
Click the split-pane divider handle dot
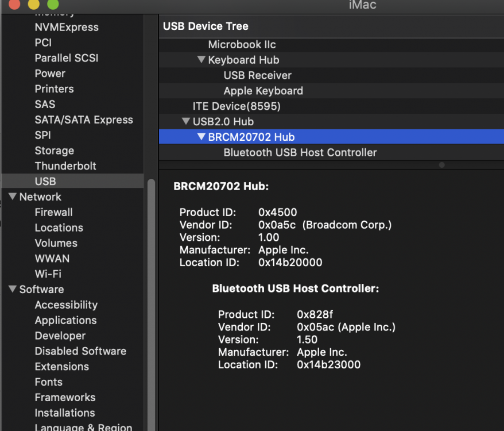click(x=442, y=165)
